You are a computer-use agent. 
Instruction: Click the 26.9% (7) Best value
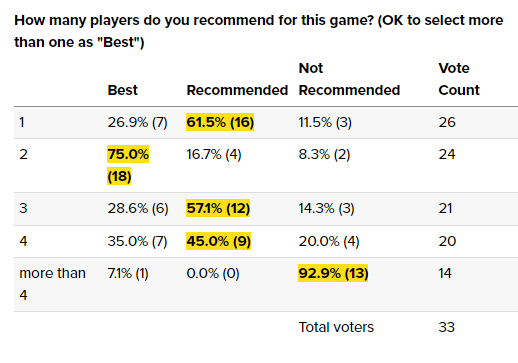pyautogui.click(x=137, y=122)
